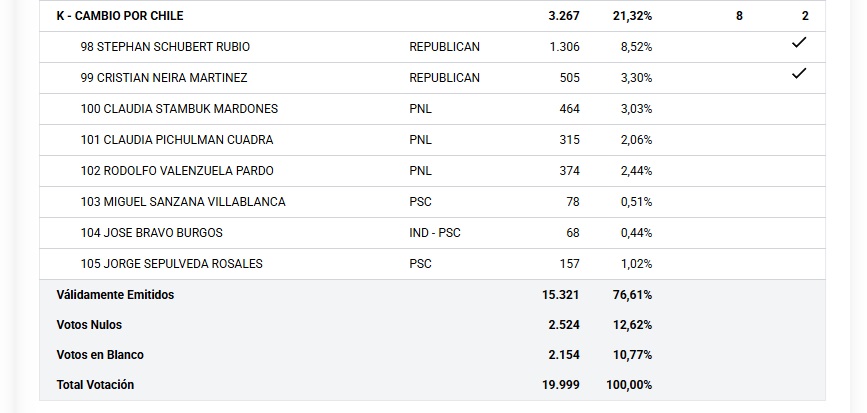Click candidate 104 Jose Bravo Burgos

(x=151, y=233)
